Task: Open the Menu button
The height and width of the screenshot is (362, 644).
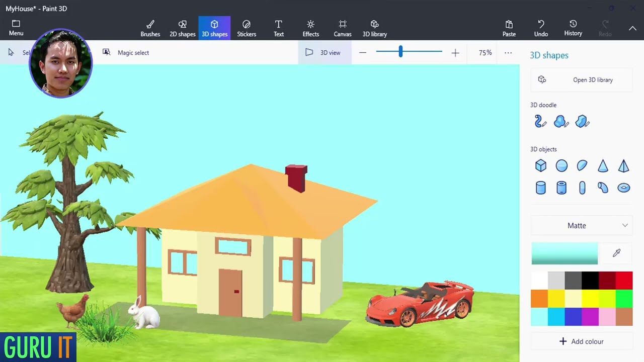Action: click(x=16, y=28)
